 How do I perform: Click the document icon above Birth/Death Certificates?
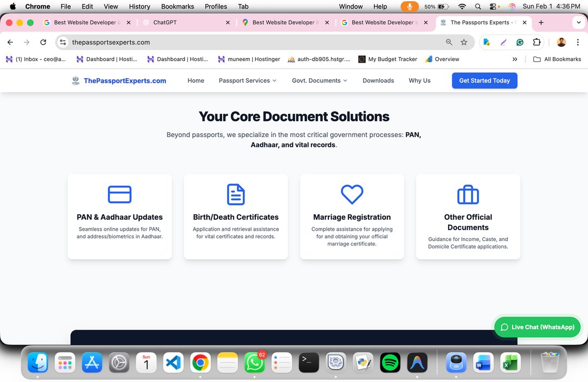[x=236, y=194]
